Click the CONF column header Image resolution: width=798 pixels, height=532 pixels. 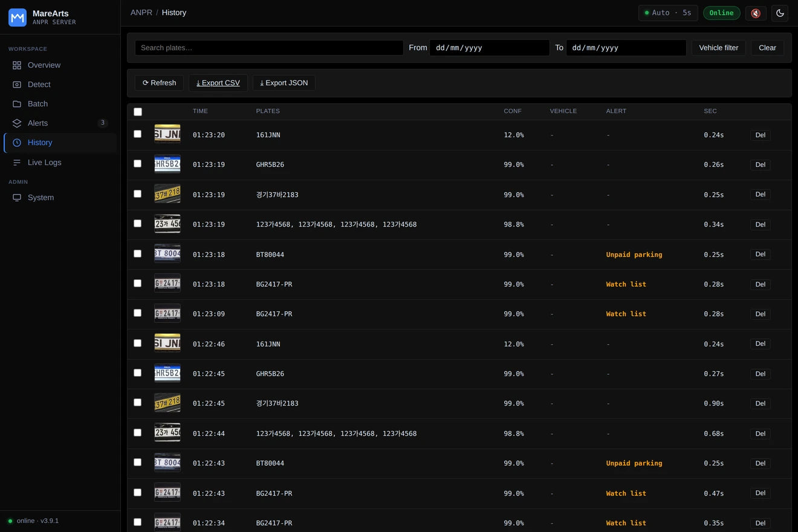(x=513, y=111)
